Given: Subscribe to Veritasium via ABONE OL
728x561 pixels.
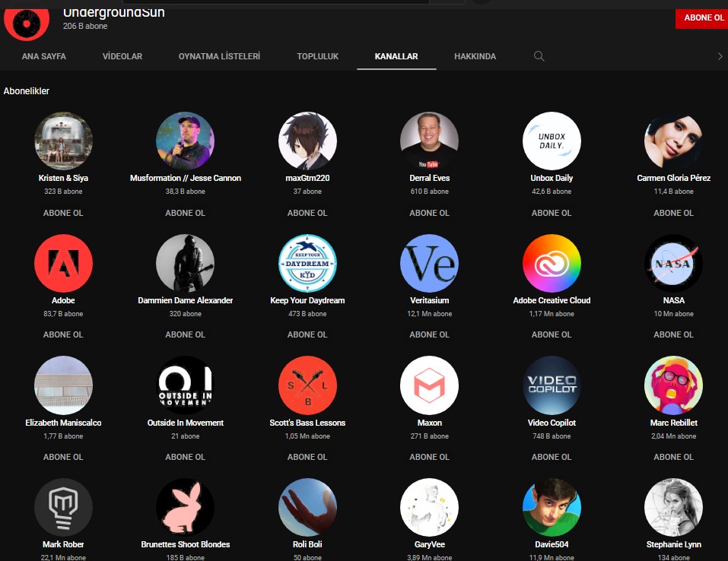Looking at the screenshot, I should pyautogui.click(x=430, y=334).
